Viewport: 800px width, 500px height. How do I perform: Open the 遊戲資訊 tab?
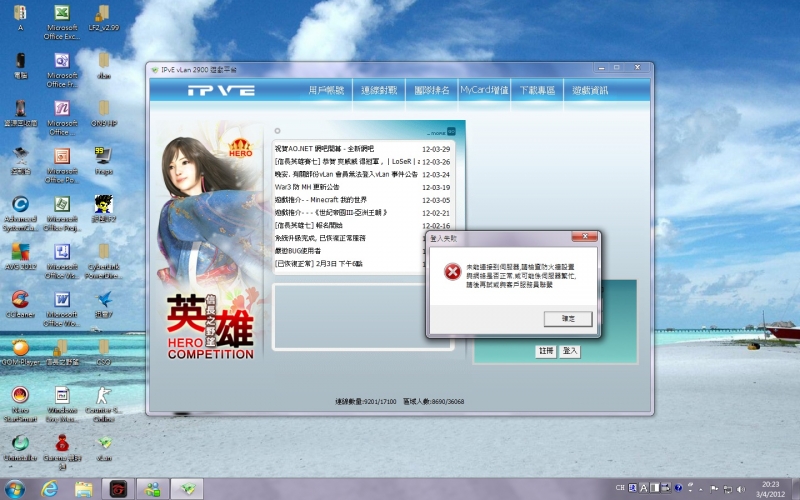[590, 90]
